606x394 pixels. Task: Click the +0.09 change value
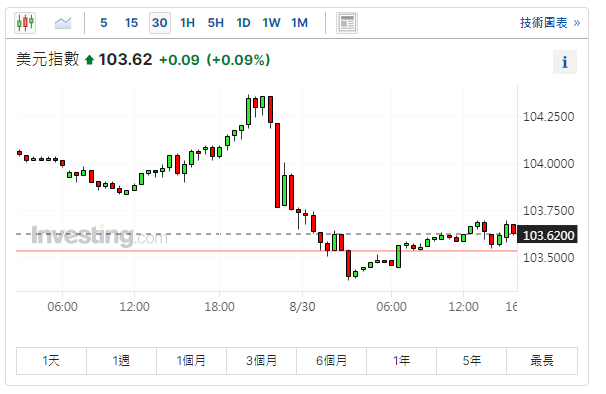(179, 60)
